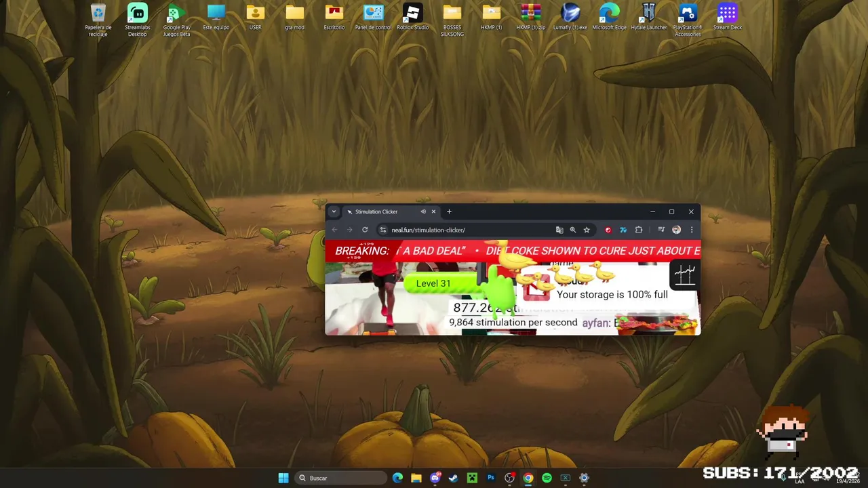Open the Discord taskbar icon
The height and width of the screenshot is (488, 868).
(x=435, y=478)
